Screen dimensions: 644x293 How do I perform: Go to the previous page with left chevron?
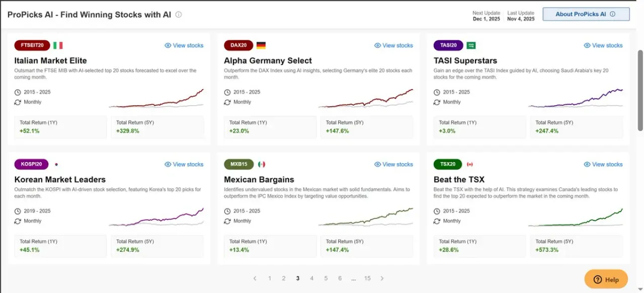[x=255, y=278]
